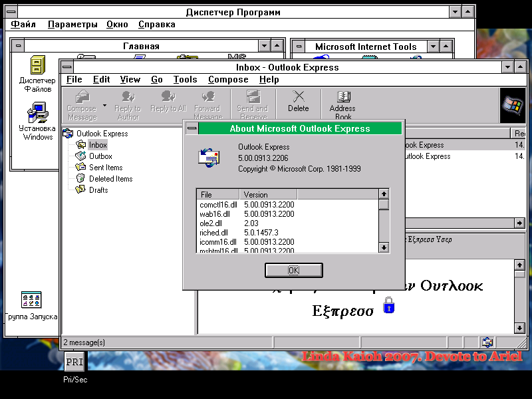This screenshot has height=399, width=532.
Task: Click the Version column header in About dialog
Action: (269, 194)
